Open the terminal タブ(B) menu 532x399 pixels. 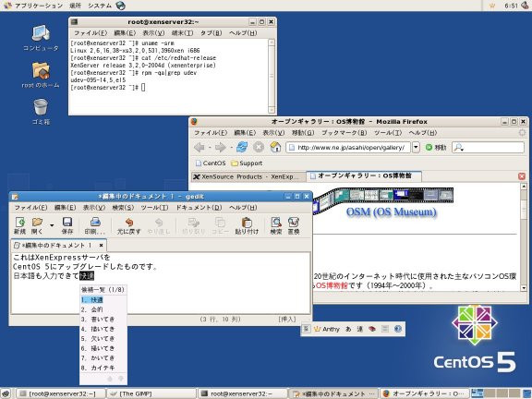(x=211, y=33)
